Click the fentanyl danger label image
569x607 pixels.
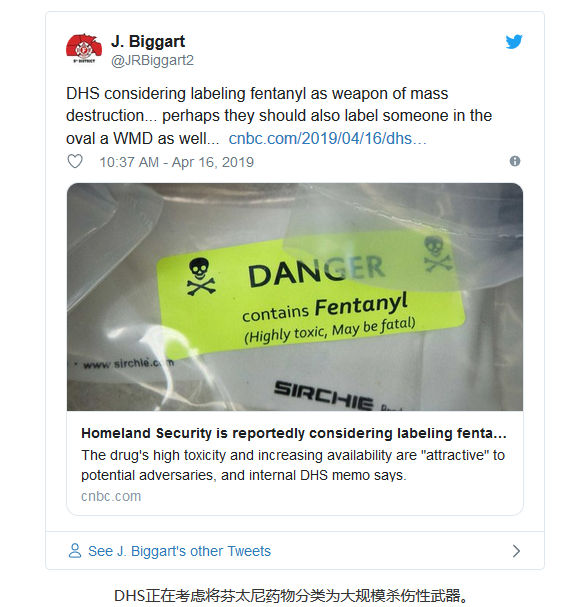295,297
